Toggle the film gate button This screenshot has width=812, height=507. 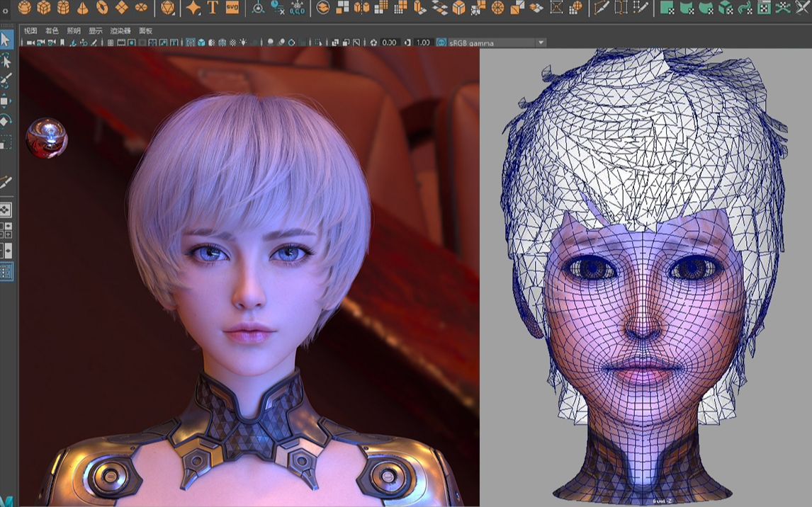coord(121,42)
